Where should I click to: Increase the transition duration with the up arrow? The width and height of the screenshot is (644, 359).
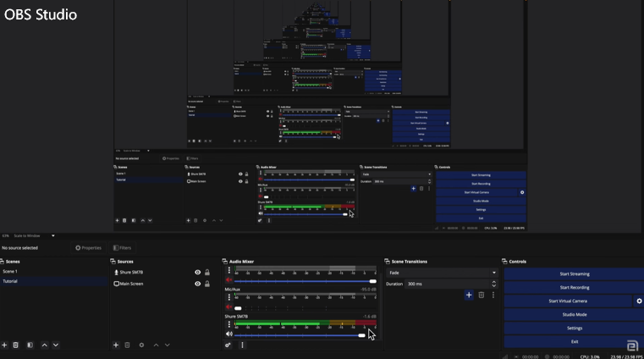pyautogui.click(x=493, y=282)
